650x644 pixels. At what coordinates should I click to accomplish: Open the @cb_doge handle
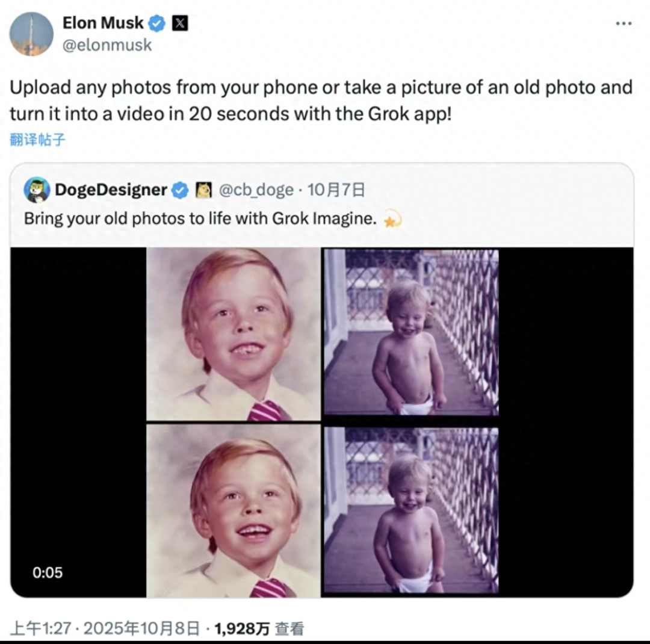(255, 190)
